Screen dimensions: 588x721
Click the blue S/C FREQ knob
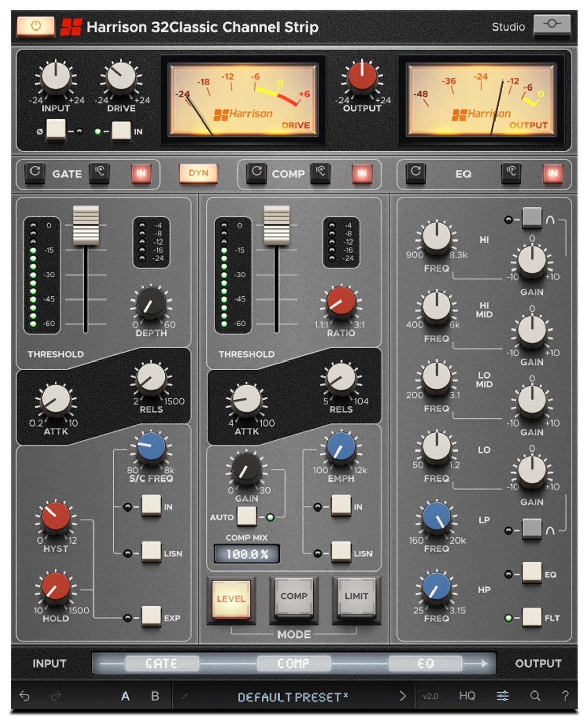pos(151,447)
